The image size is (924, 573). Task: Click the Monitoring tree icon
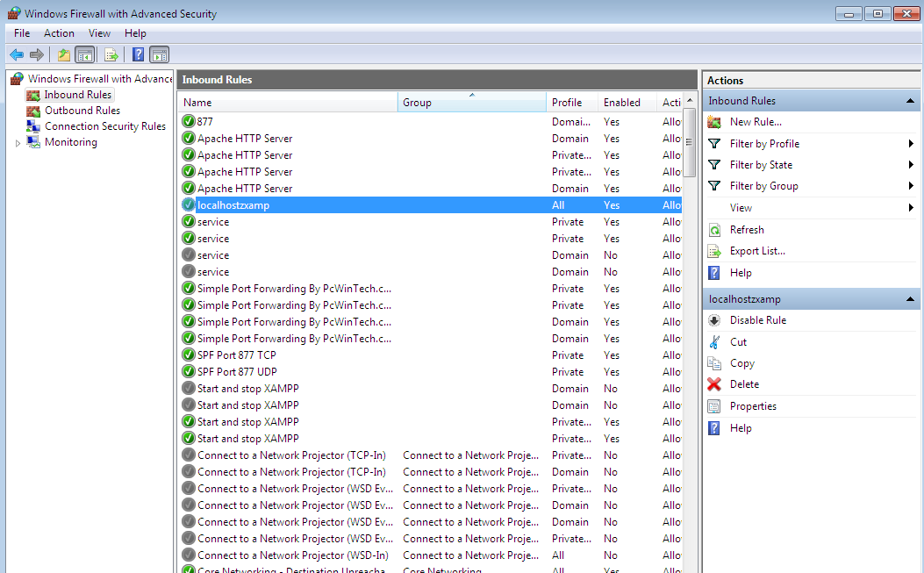tap(33, 142)
